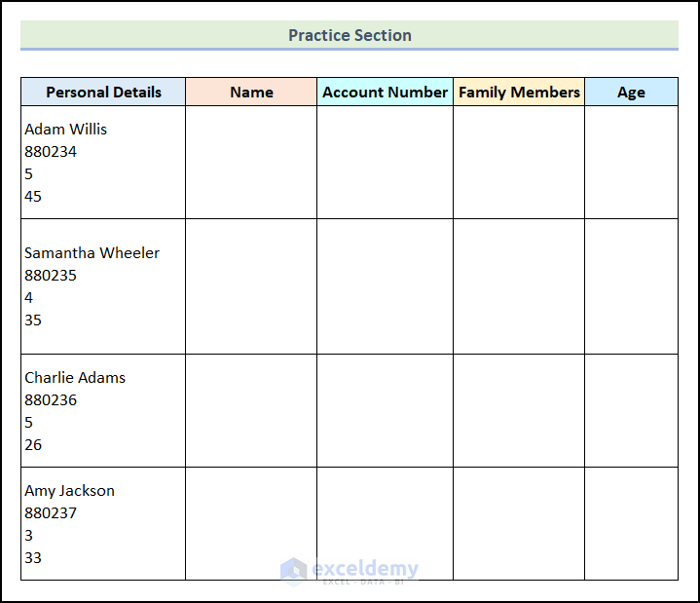Image resolution: width=700 pixels, height=603 pixels.
Task: Select empty Family Members cell for Amy Jackson
Action: [519, 524]
